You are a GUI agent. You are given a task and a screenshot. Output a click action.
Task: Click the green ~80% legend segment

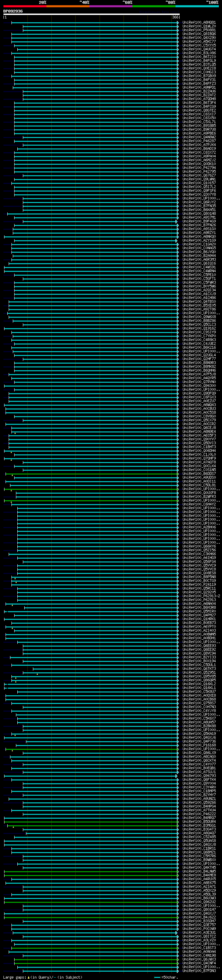click(154, 6)
